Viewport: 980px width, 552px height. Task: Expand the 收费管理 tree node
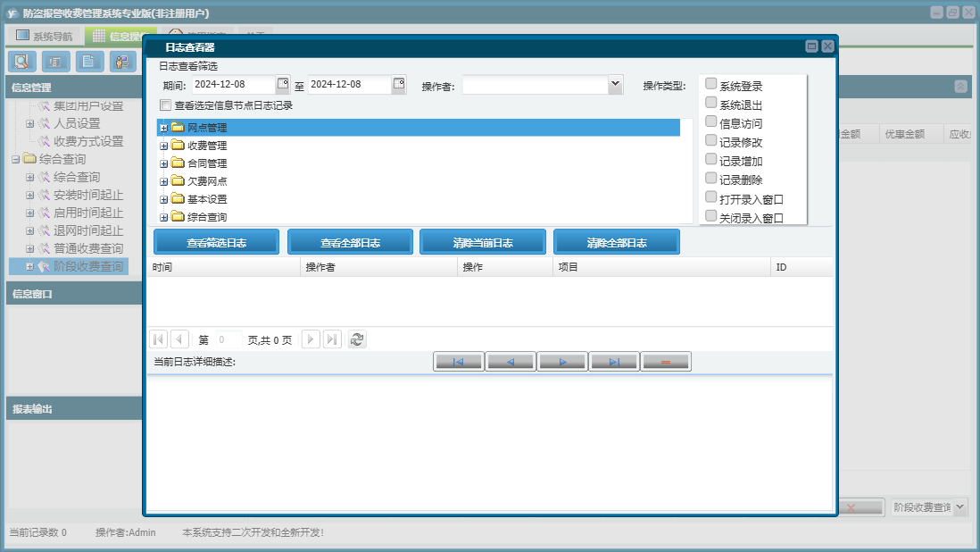163,146
